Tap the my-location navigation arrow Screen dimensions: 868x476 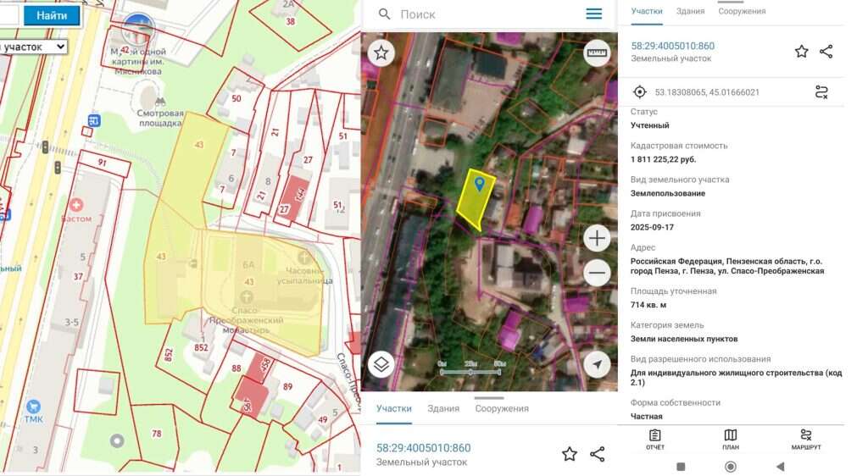(x=597, y=364)
